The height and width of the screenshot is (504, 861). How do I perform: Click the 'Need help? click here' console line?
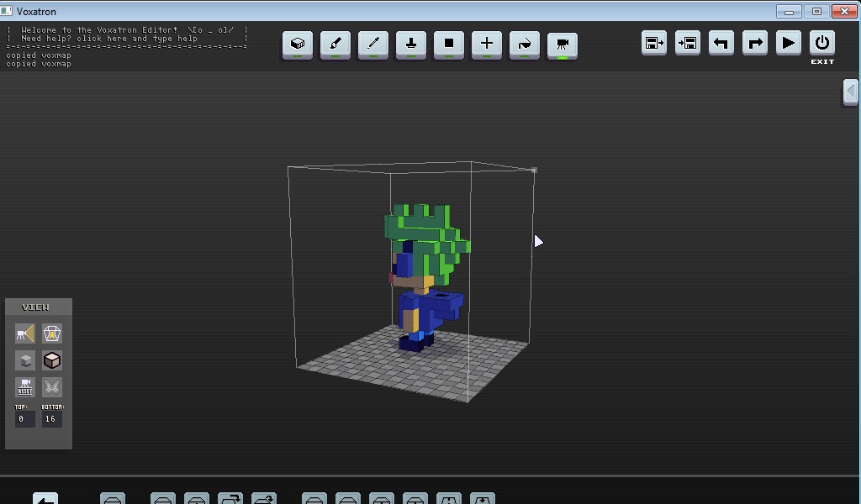108,39
